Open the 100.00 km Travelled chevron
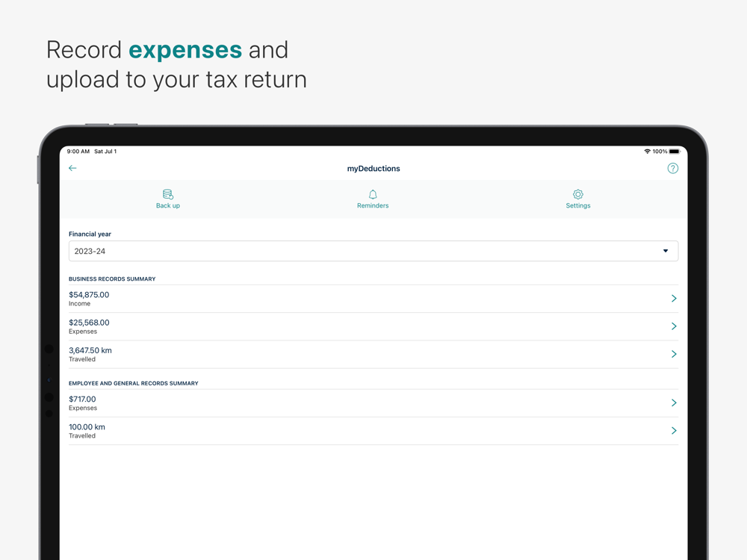This screenshot has height=560, width=747. click(674, 431)
